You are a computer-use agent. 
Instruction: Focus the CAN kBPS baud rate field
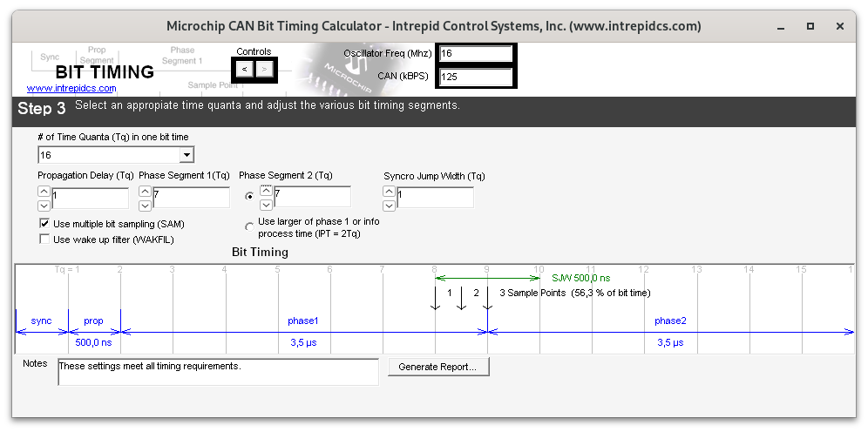click(475, 77)
